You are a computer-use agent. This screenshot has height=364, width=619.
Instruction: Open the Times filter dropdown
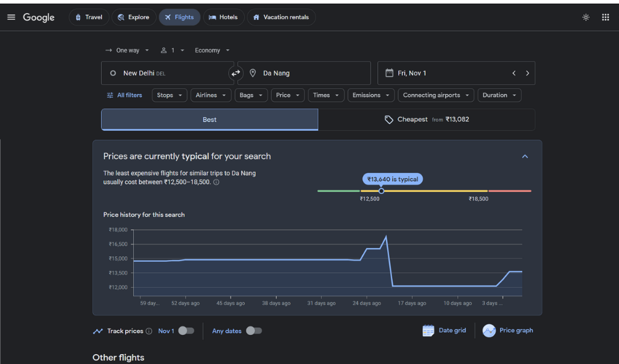326,95
